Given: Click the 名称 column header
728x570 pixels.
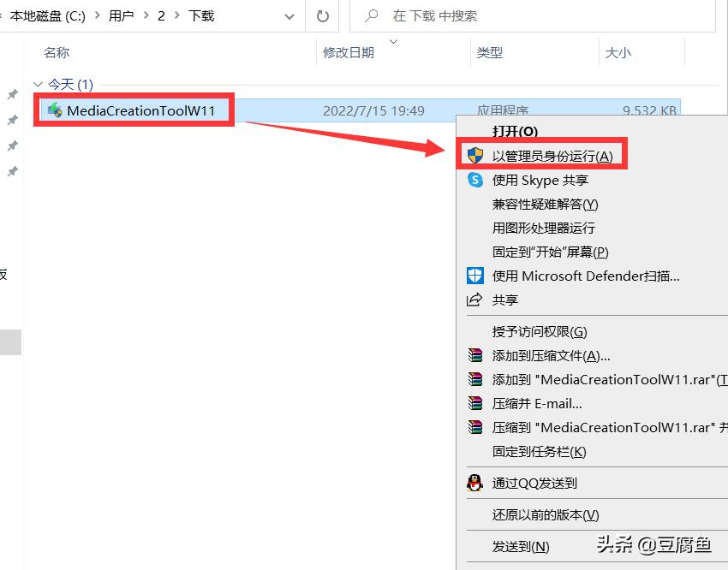Looking at the screenshot, I should 57,53.
